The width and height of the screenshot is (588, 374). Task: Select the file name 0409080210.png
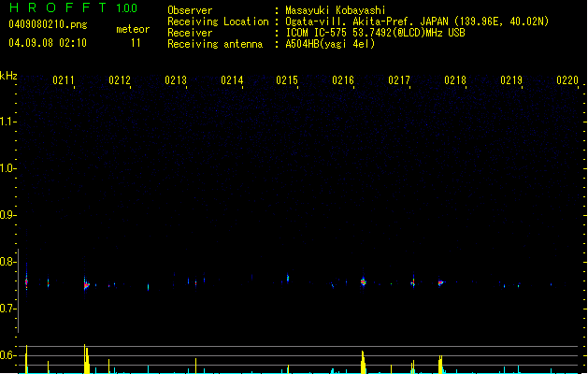[x=48, y=24]
